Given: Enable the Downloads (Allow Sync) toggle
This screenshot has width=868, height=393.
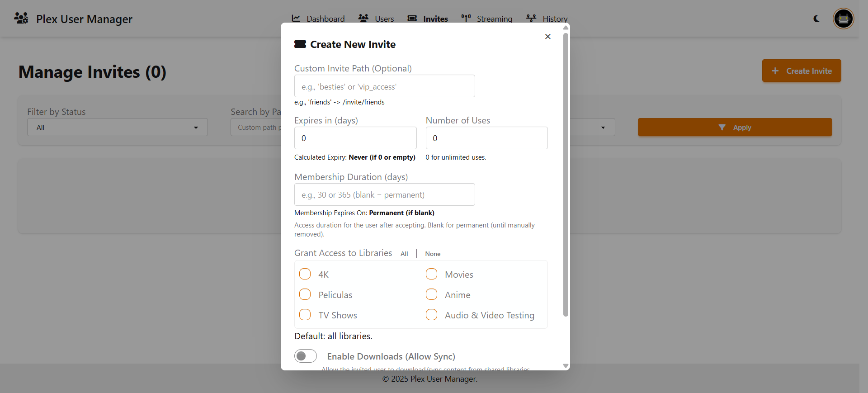Looking at the screenshot, I should tap(306, 356).
